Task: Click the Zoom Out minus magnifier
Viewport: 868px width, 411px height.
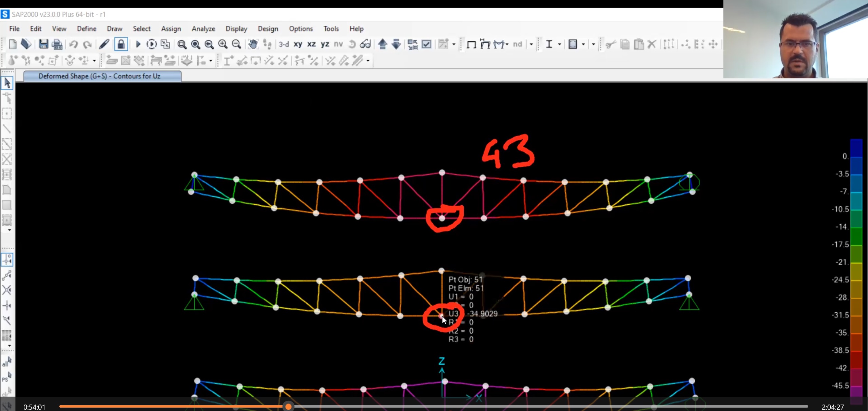Action: tap(236, 44)
